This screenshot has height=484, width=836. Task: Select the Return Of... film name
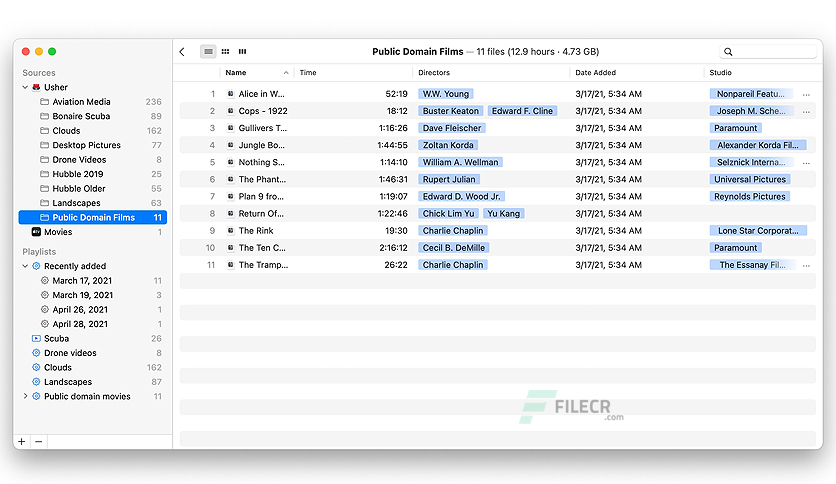point(261,214)
